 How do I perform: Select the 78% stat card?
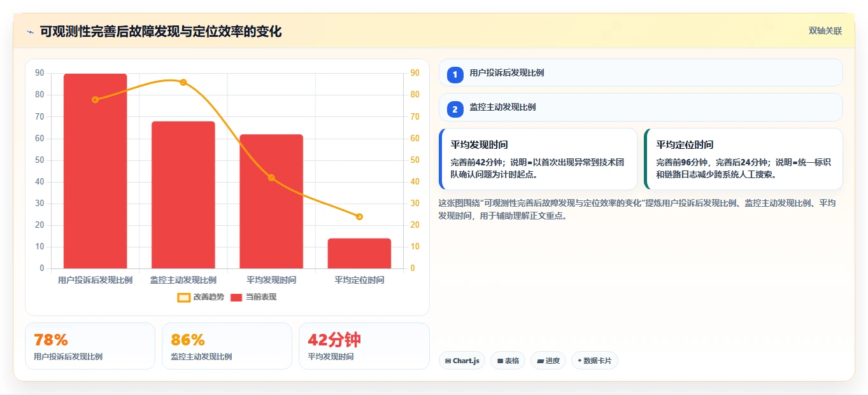pyautogui.click(x=90, y=346)
